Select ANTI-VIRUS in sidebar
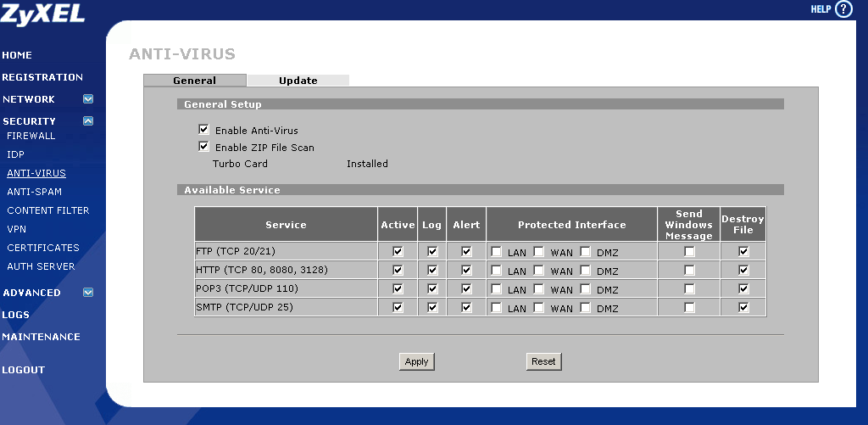The image size is (868, 425). [x=36, y=173]
